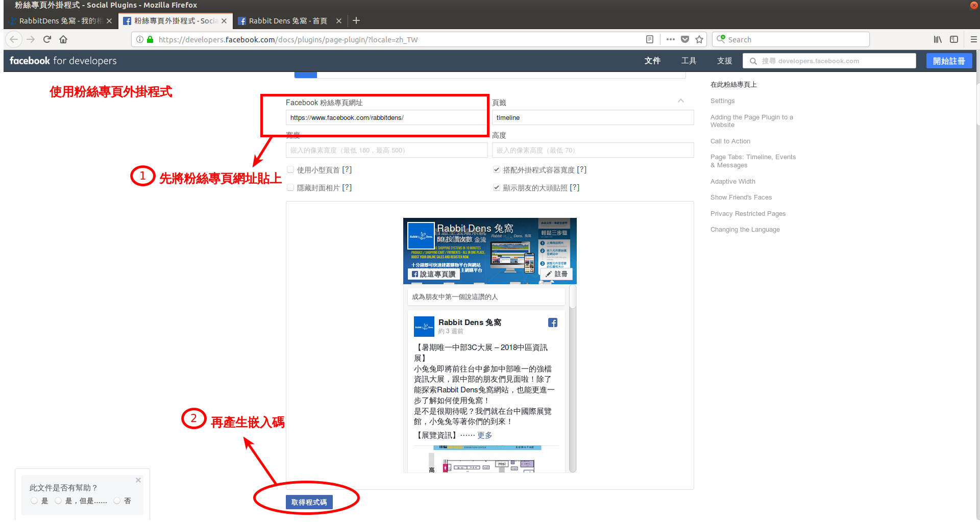
Task: Open the Changing the Language link
Action: tap(745, 230)
